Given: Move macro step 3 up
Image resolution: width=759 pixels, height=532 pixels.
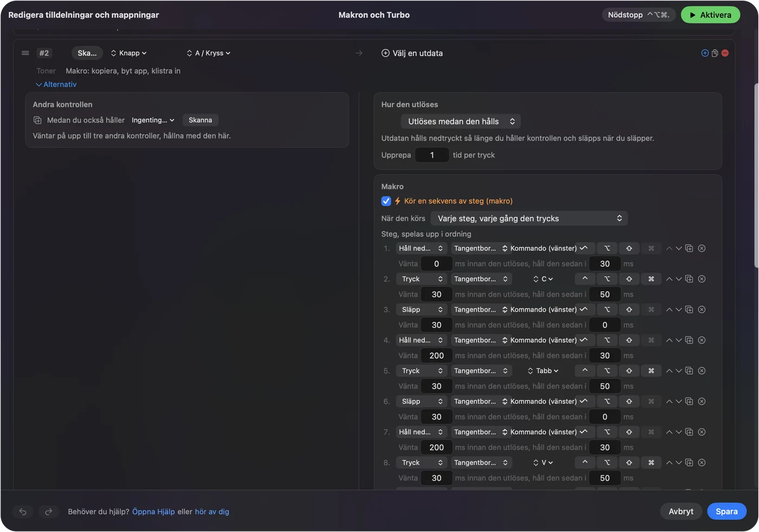Looking at the screenshot, I should [669, 310].
